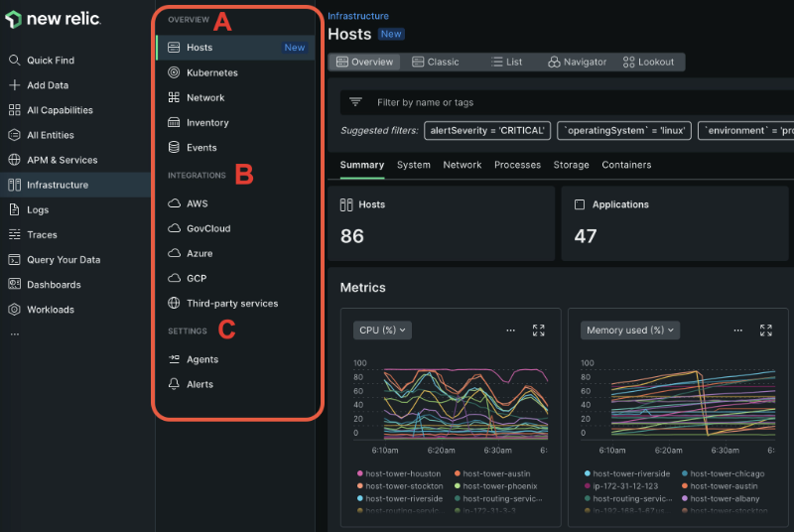Click the Query Your Data icon
The width and height of the screenshot is (794, 532).
click(x=14, y=260)
